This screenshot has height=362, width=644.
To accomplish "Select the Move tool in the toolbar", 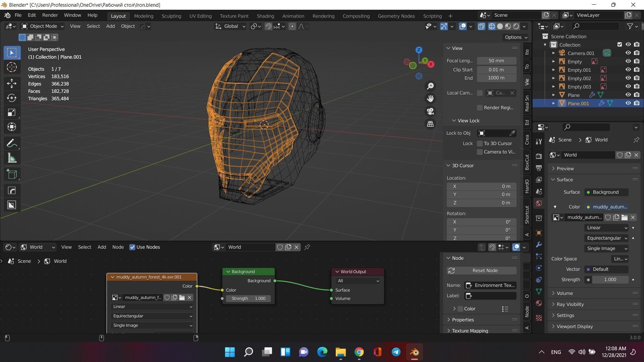I will coord(12,83).
